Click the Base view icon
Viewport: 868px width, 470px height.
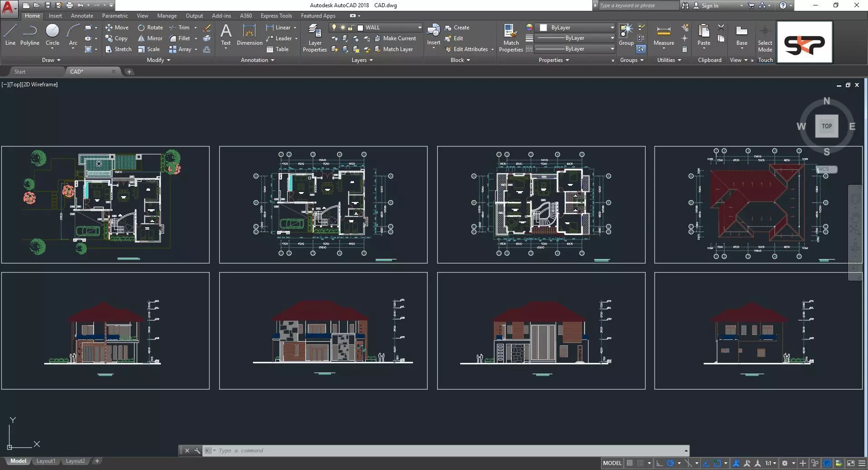(x=741, y=35)
